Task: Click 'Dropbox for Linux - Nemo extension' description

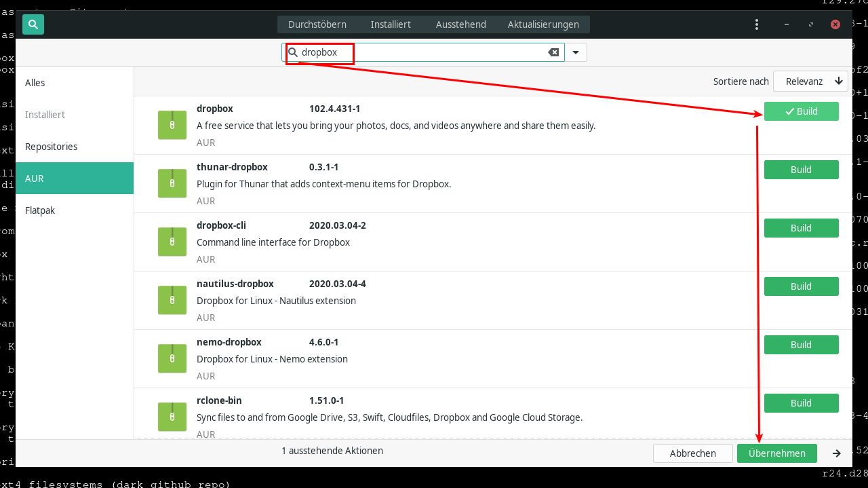Action: click(x=272, y=359)
